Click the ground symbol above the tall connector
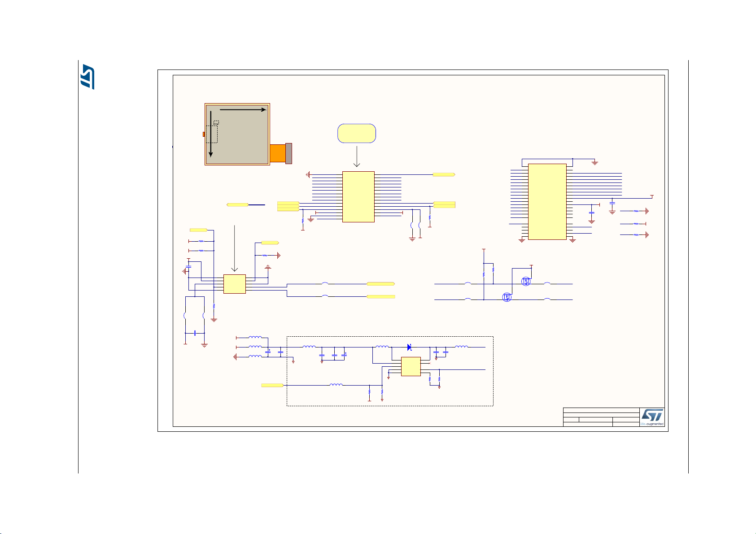 [x=595, y=162]
